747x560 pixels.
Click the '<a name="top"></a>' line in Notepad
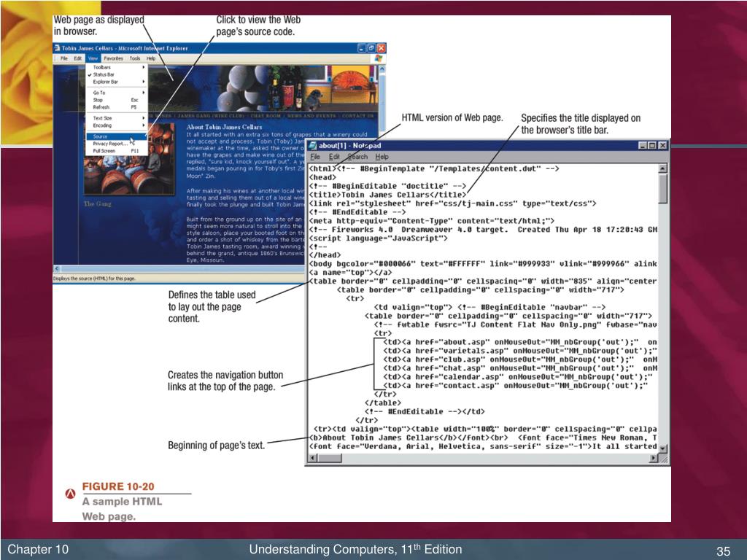[x=351, y=273]
